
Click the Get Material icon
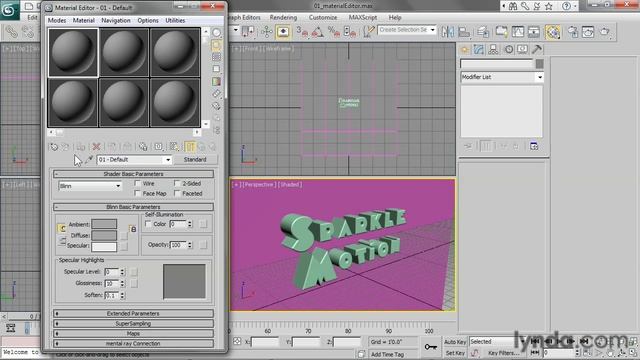pos(53,147)
